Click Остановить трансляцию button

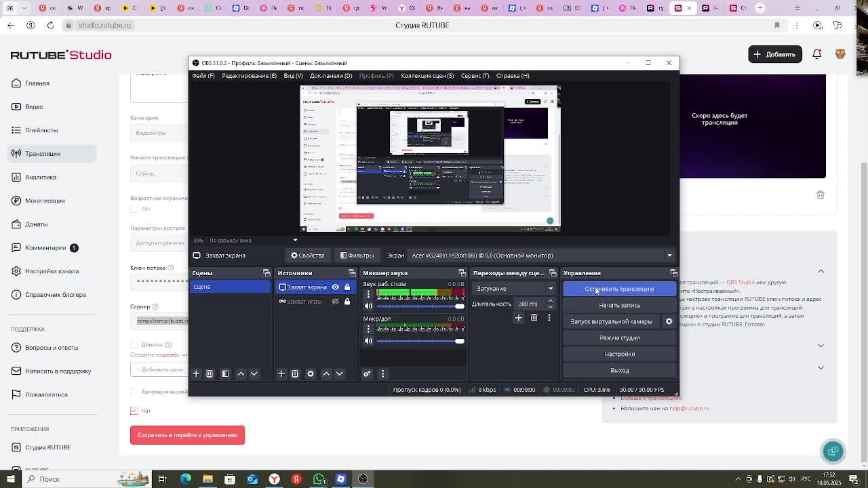[x=619, y=289]
